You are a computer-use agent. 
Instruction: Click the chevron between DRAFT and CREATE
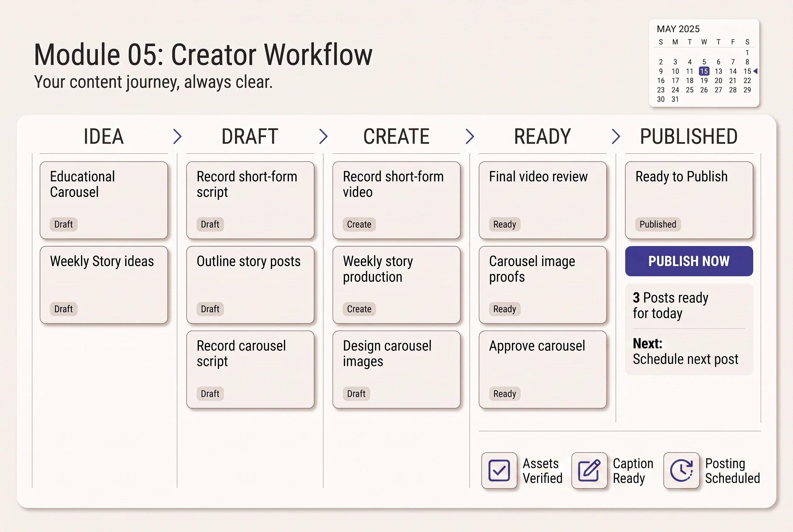[324, 136]
